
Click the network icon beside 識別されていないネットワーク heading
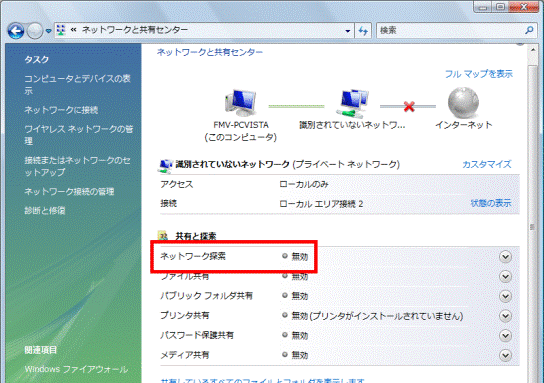(165, 166)
